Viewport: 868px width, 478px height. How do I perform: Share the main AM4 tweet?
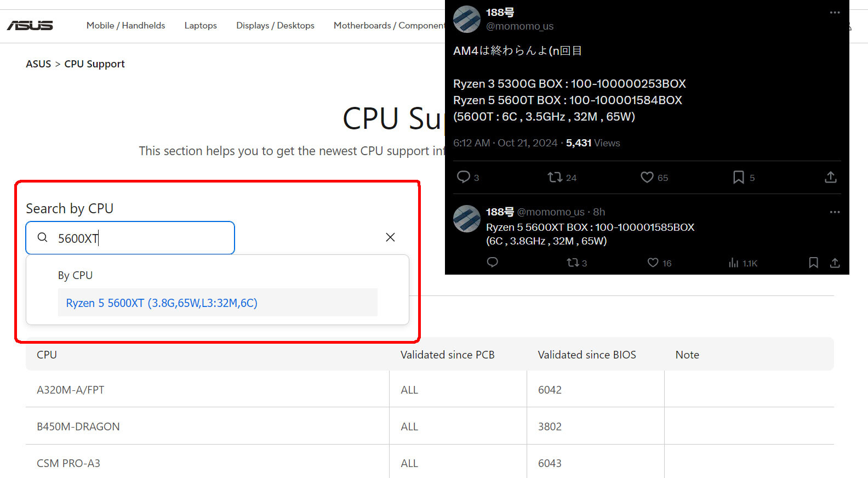pyautogui.click(x=831, y=177)
